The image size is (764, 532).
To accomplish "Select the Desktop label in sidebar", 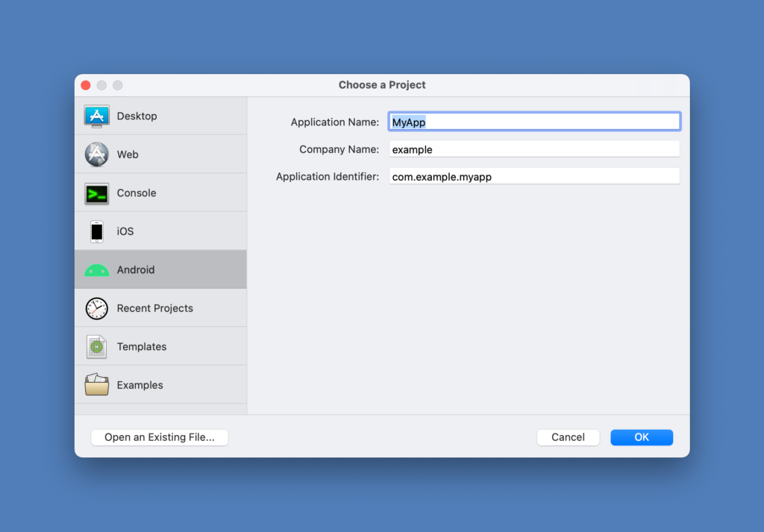I will tap(137, 116).
